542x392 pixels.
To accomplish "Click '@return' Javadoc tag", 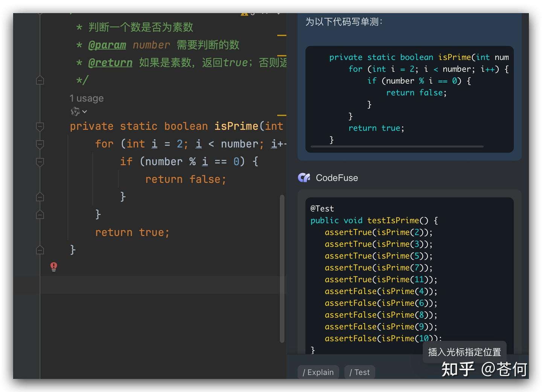I will click(110, 63).
